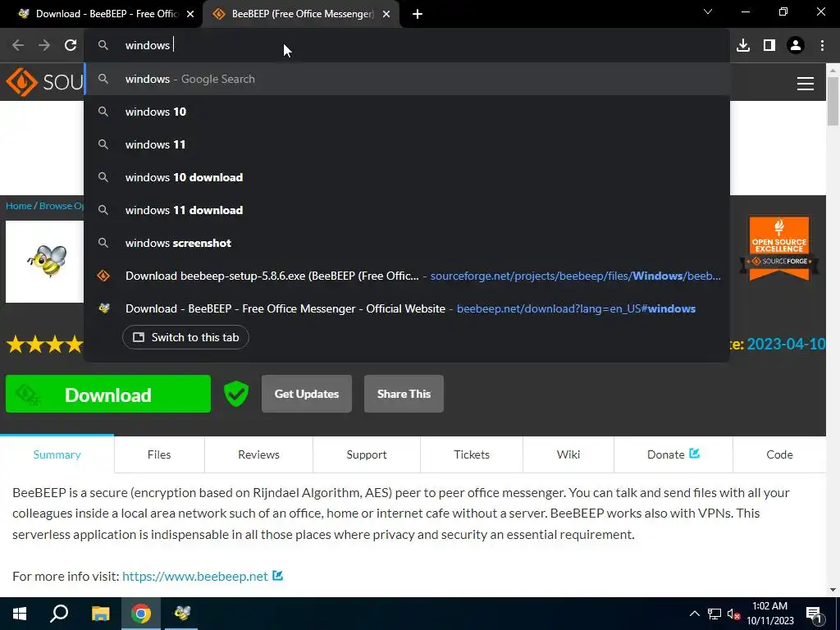Open the Code tab
The image size is (840, 630).
coord(779,454)
